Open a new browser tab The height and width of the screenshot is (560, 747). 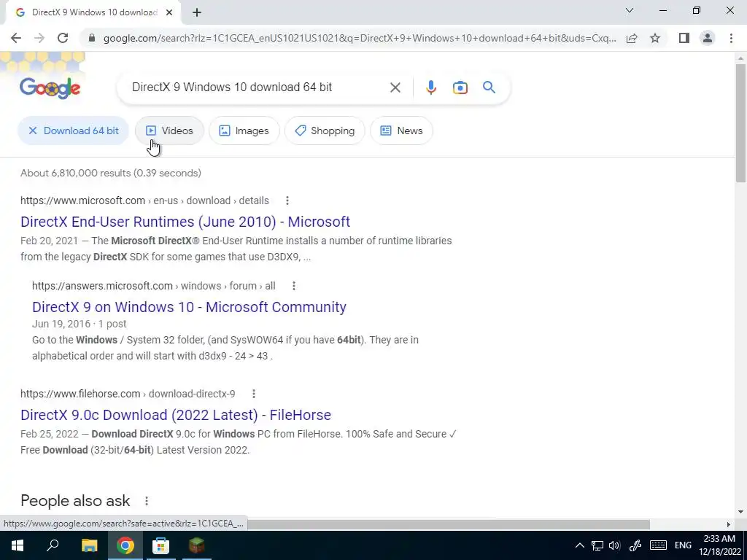pos(197,13)
